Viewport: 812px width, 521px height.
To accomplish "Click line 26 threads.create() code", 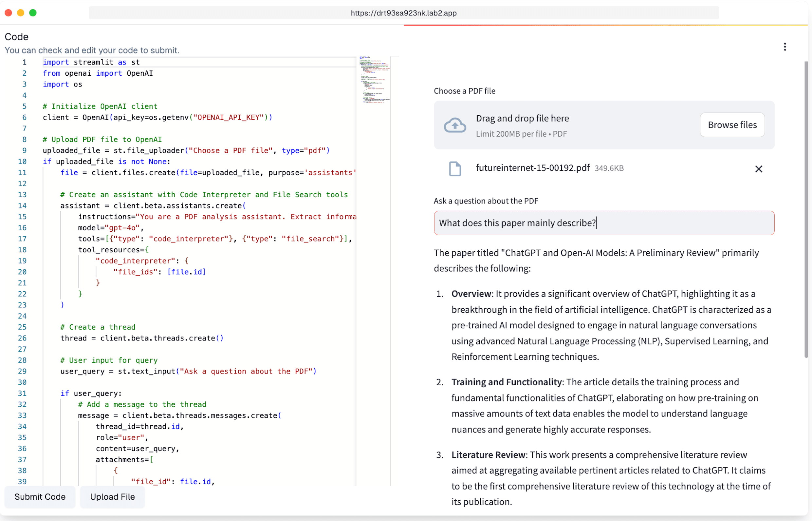I will coord(142,338).
